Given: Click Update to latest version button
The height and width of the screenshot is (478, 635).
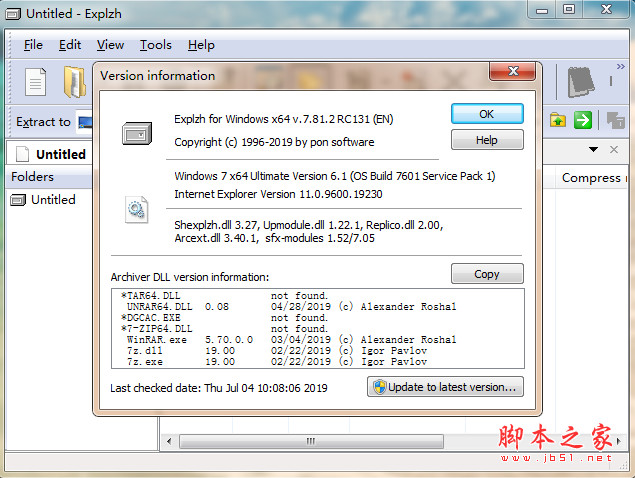Looking at the screenshot, I should pos(444,387).
